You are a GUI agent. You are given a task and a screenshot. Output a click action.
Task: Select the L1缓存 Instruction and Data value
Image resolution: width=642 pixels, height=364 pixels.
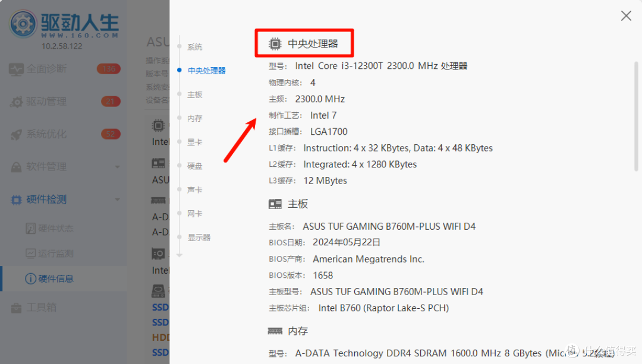[398, 148]
